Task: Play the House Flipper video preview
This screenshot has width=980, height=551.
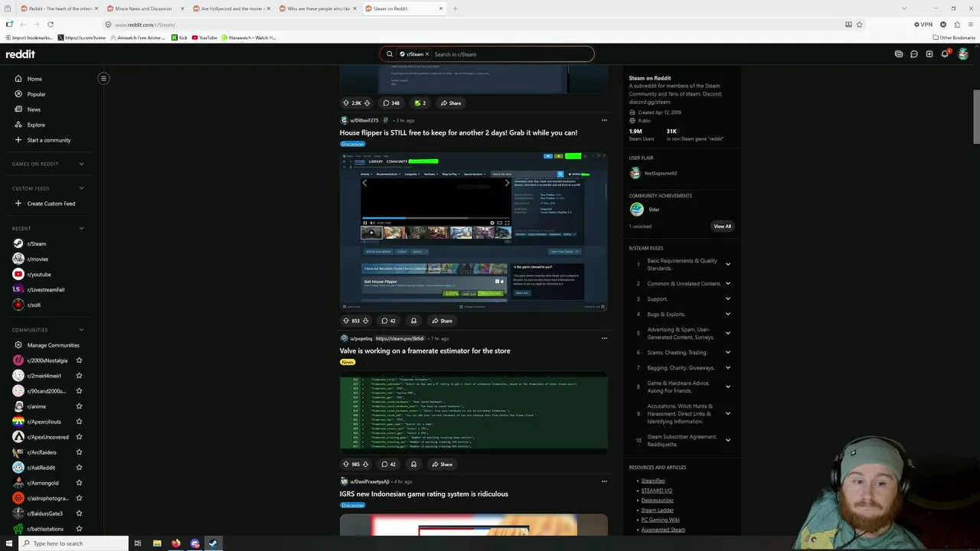Action: tap(371, 233)
